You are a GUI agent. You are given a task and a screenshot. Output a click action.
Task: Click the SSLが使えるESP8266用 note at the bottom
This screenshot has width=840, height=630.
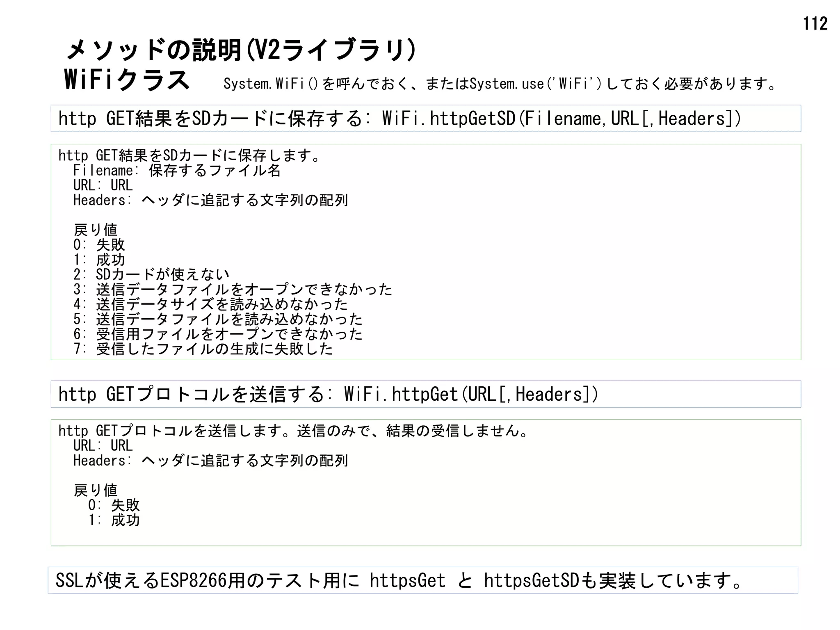423,580
